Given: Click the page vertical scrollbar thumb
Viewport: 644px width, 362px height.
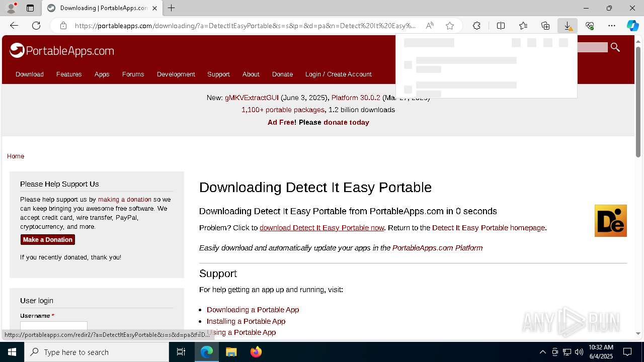Looking at the screenshot, I should [x=638, y=102].
